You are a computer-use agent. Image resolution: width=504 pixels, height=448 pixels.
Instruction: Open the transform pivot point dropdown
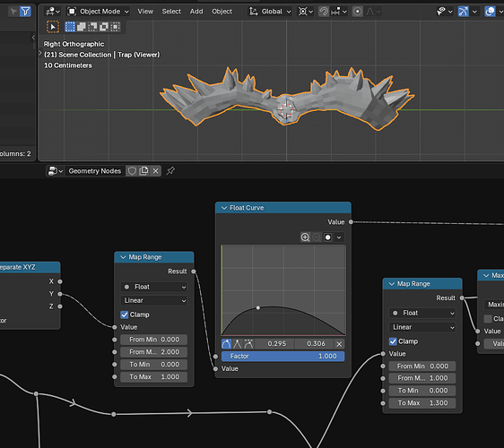305,12
